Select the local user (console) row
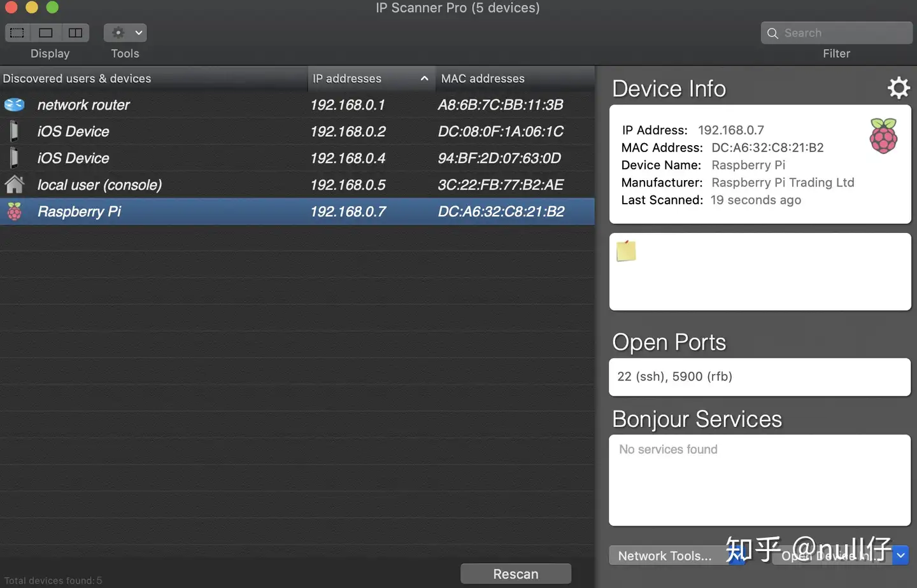917x588 pixels. point(297,185)
